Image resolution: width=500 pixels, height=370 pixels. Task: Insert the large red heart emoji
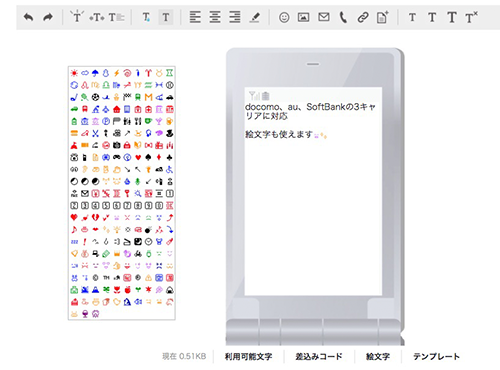tap(74, 218)
